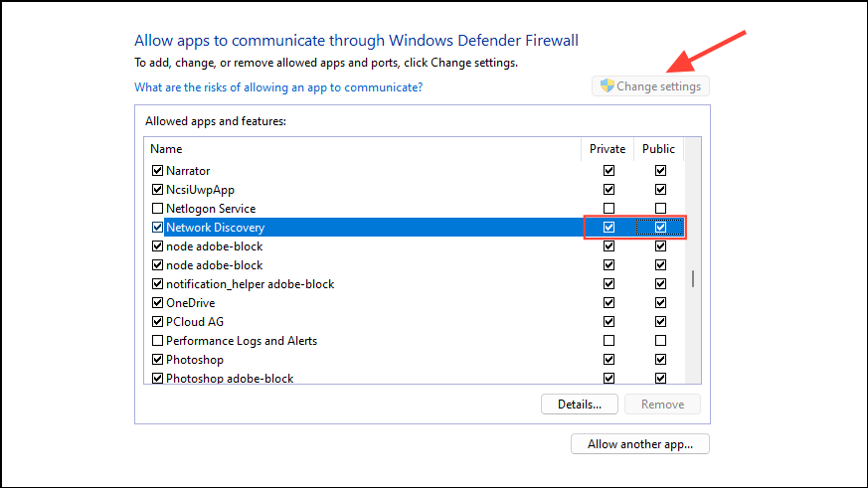
Task: Uncheck Private for Photoshop
Action: tap(608, 359)
